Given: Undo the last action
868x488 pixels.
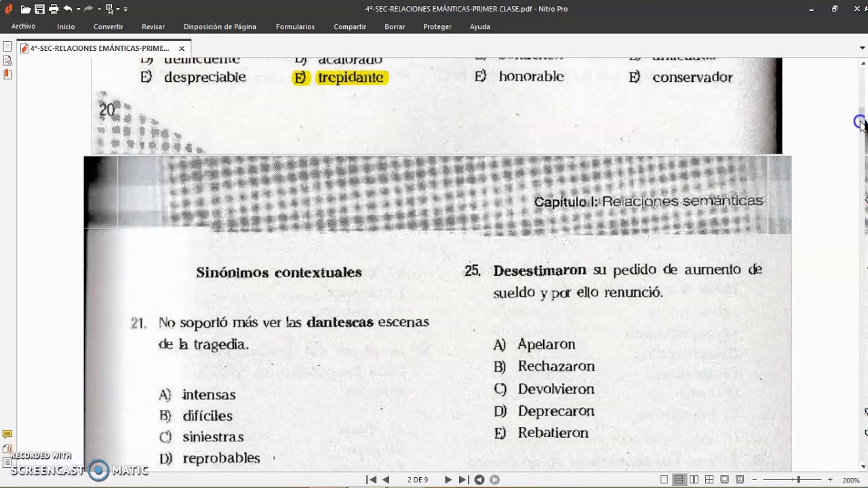Looking at the screenshot, I should point(68,9).
